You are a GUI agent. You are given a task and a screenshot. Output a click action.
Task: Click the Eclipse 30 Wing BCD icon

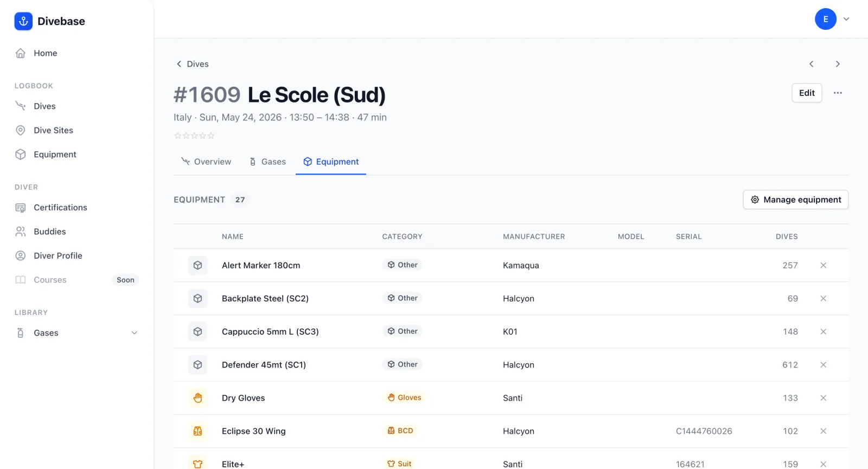(197, 431)
